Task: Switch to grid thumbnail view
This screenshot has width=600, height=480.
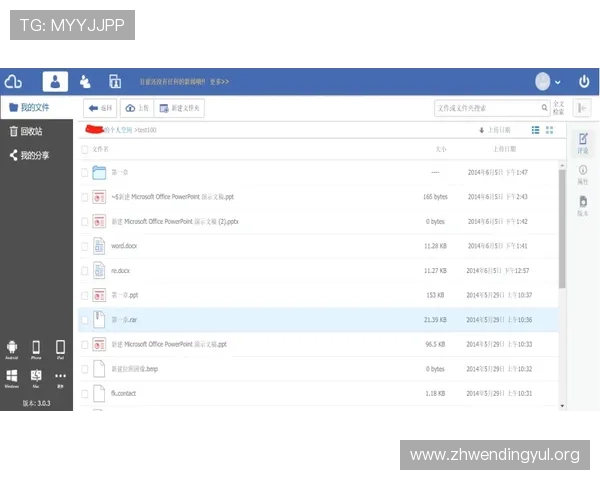Action: (549, 130)
